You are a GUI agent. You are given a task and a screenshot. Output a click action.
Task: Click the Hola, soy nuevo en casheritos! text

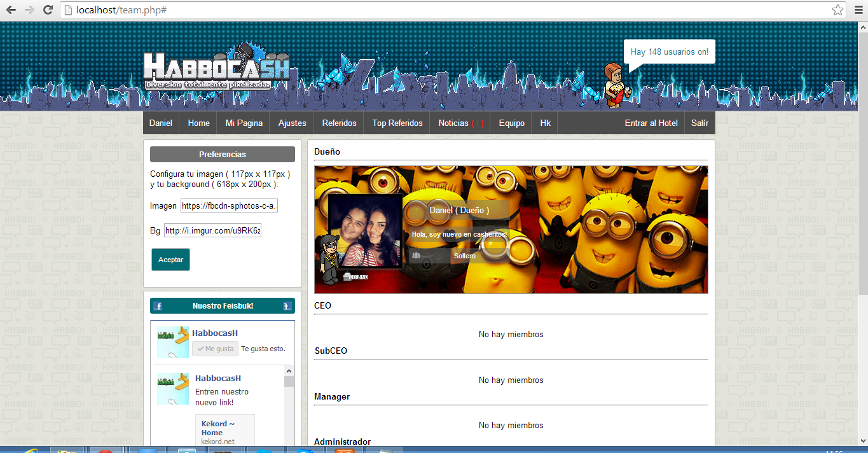tap(459, 234)
